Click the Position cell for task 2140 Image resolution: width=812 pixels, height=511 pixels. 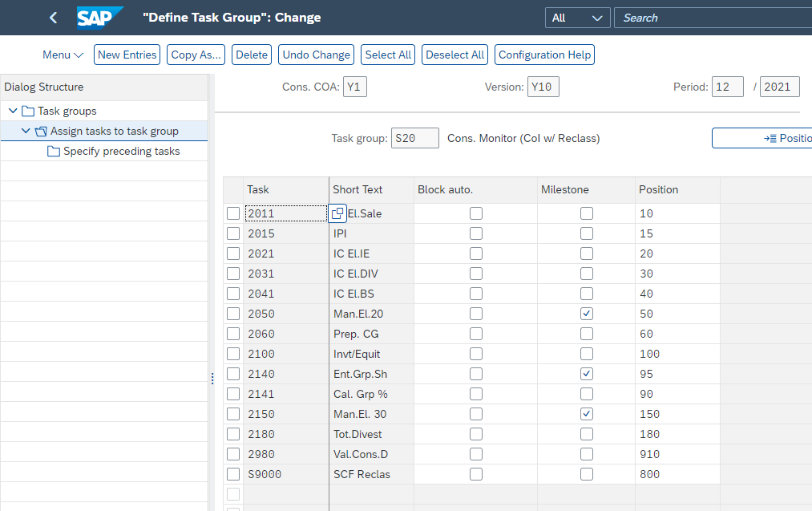point(677,374)
